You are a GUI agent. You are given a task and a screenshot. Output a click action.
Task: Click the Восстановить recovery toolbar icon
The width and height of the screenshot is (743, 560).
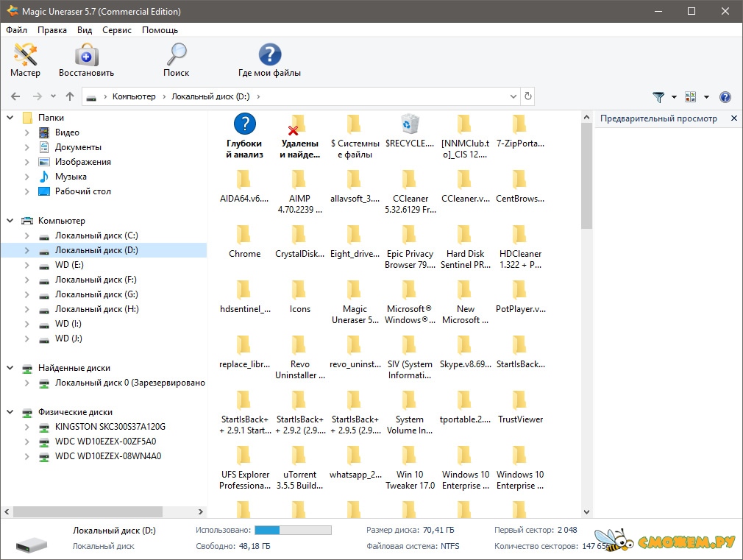tap(86, 60)
